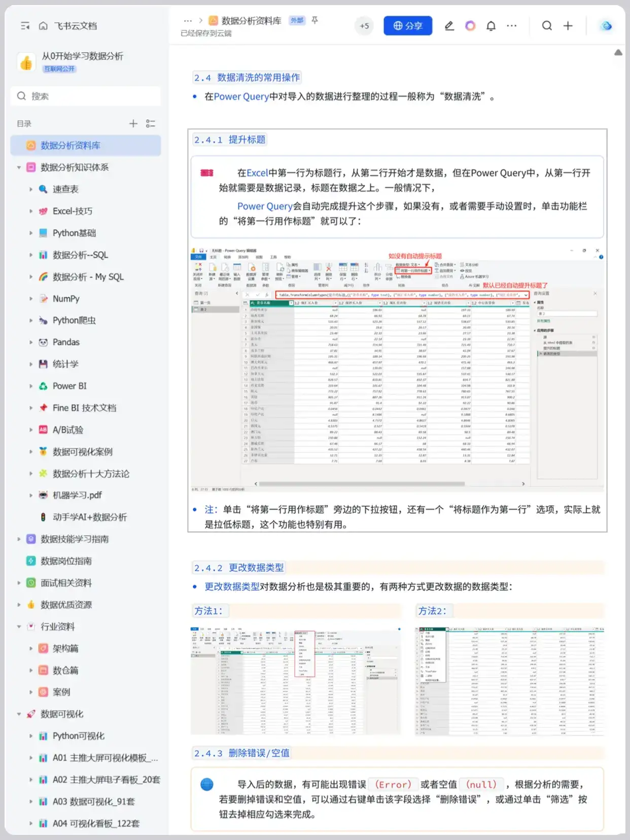Image resolution: width=630 pixels, height=840 pixels.
Task: Open the 案例 page
Action: pyautogui.click(x=61, y=692)
